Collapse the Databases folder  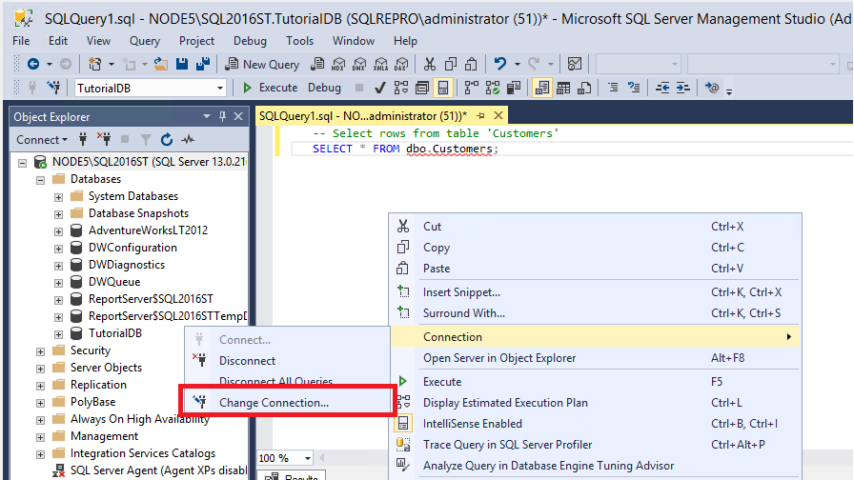40,180
